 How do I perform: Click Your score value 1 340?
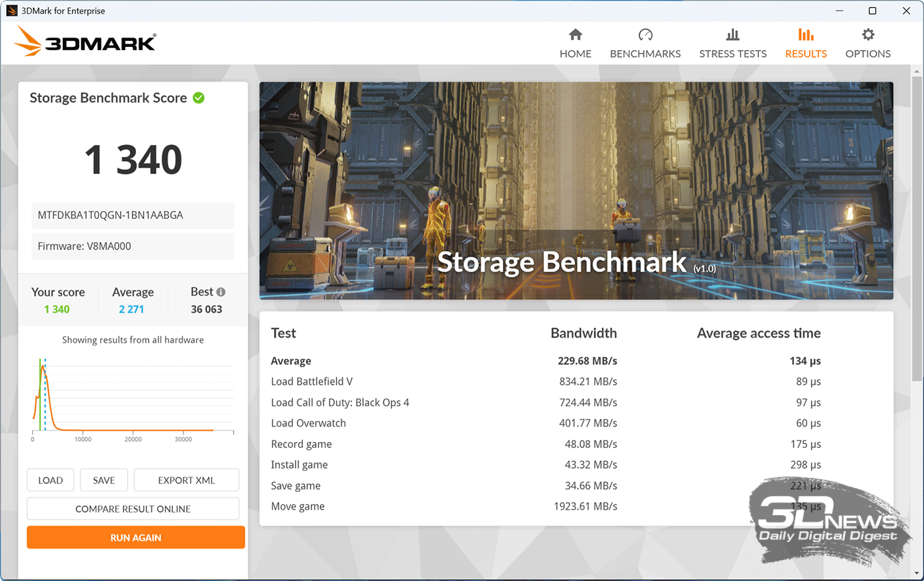pos(57,309)
